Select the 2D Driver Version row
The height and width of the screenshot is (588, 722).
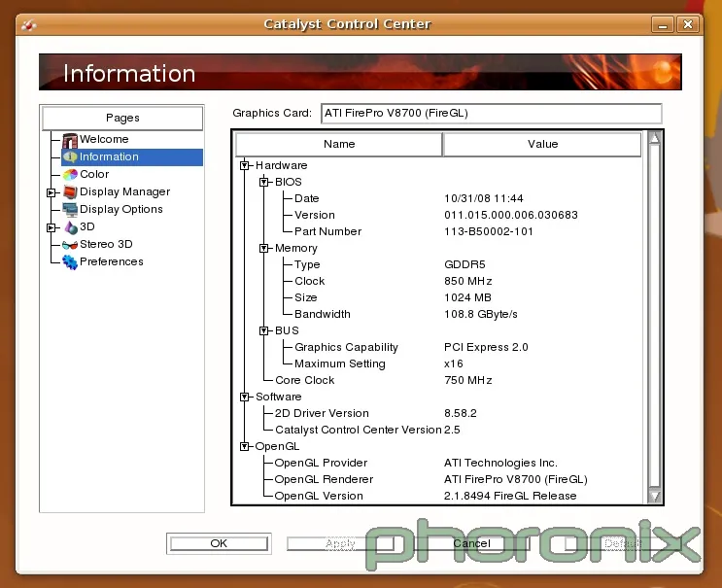(x=438, y=413)
